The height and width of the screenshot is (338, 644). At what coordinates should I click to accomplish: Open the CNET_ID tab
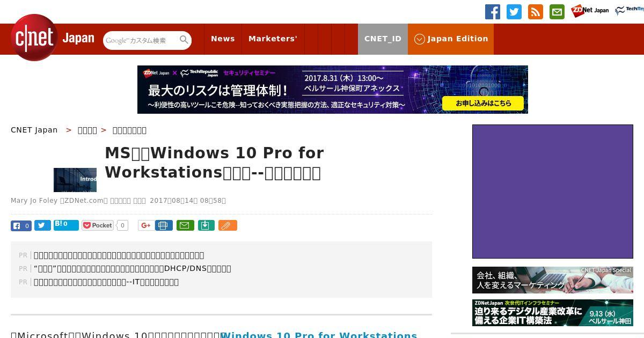(x=383, y=39)
